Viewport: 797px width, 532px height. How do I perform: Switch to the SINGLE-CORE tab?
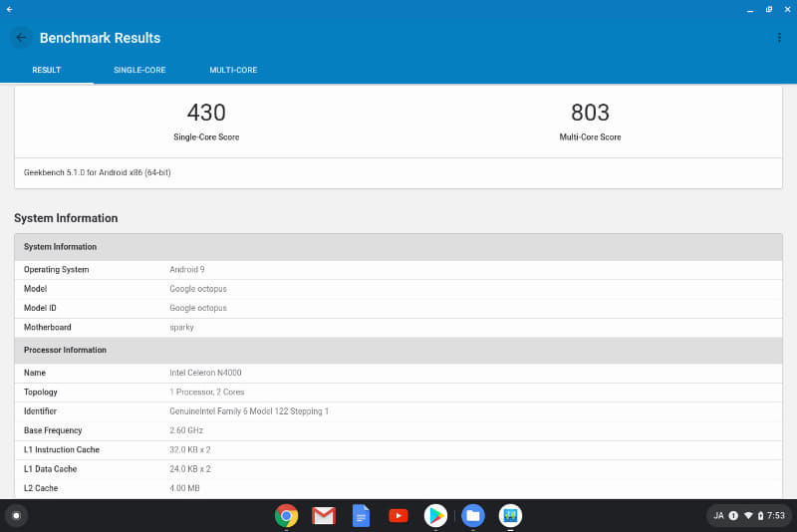[x=139, y=70]
